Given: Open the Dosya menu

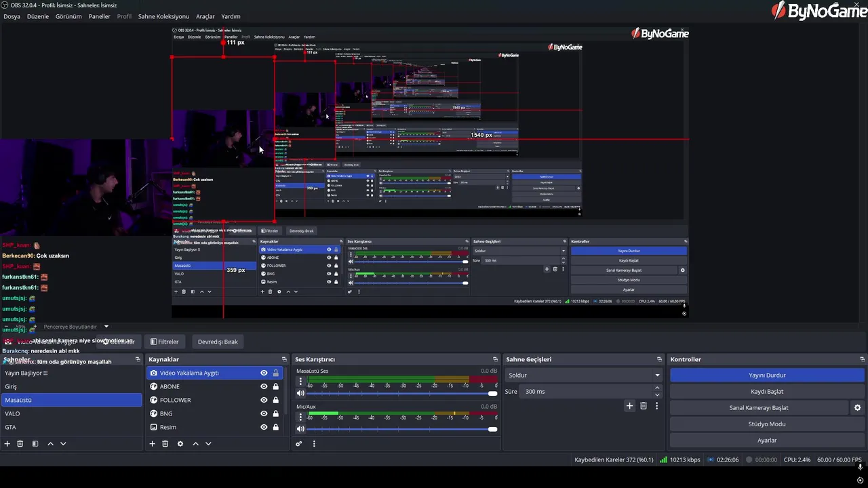Looking at the screenshot, I should (x=12, y=16).
